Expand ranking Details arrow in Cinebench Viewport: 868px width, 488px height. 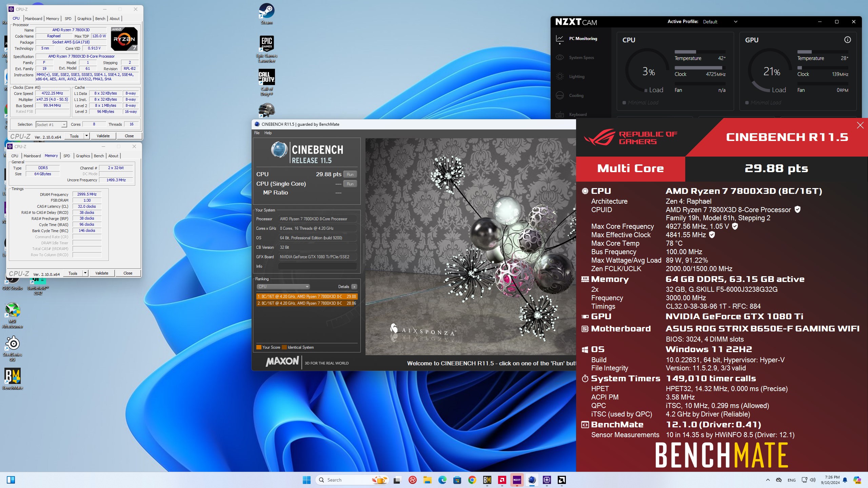354,287
